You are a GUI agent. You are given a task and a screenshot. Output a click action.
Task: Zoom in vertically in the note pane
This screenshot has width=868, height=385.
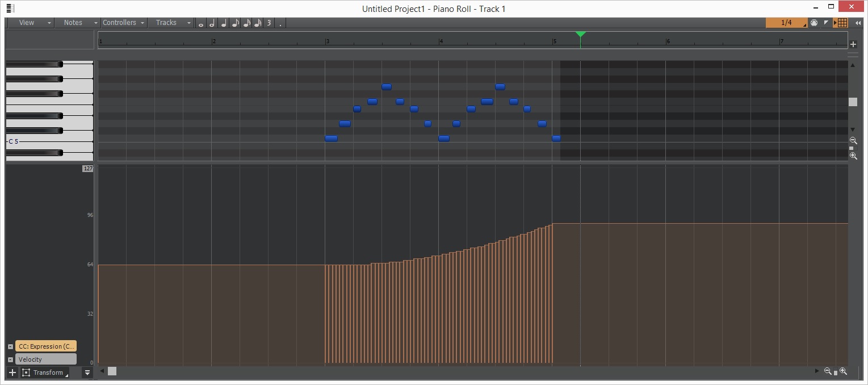coord(853,156)
